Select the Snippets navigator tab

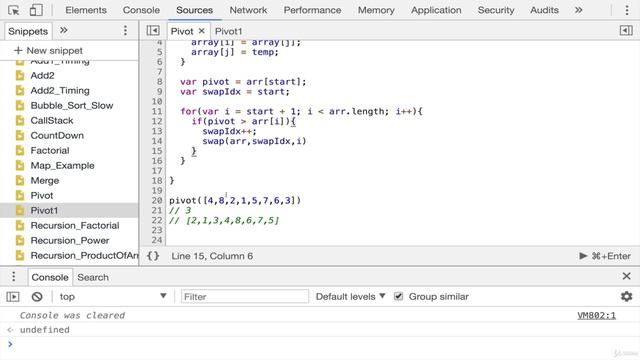[x=28, y=31]
